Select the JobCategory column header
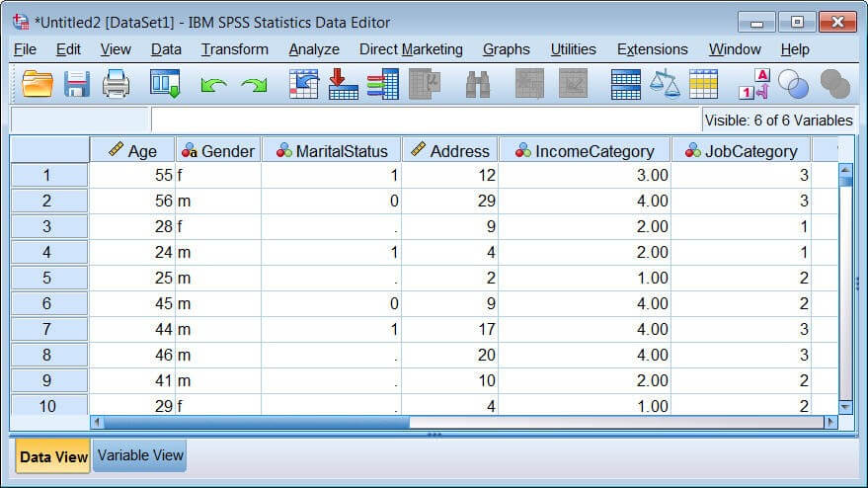 (x=741, y=151)
